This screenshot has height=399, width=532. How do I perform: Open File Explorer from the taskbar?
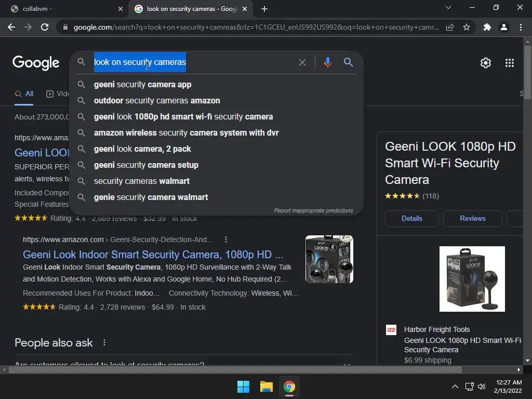point(267,387)
